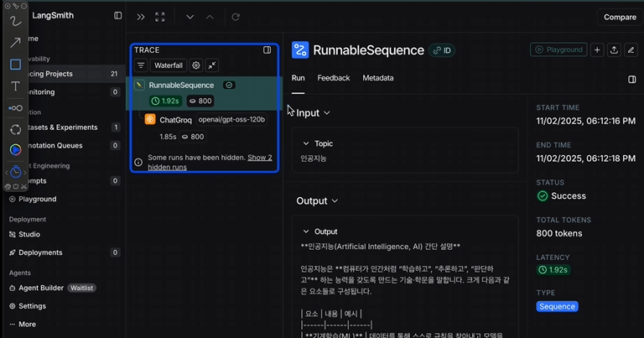Click the timer icon in drawing toolbar

pos(16,172)
